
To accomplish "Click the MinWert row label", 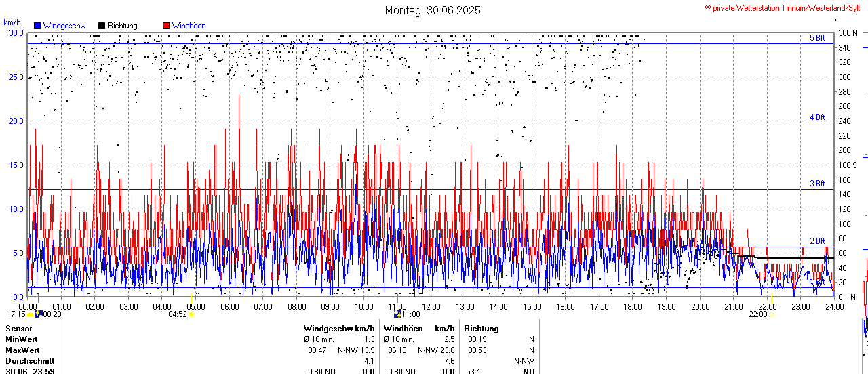I will coord(22,339).
